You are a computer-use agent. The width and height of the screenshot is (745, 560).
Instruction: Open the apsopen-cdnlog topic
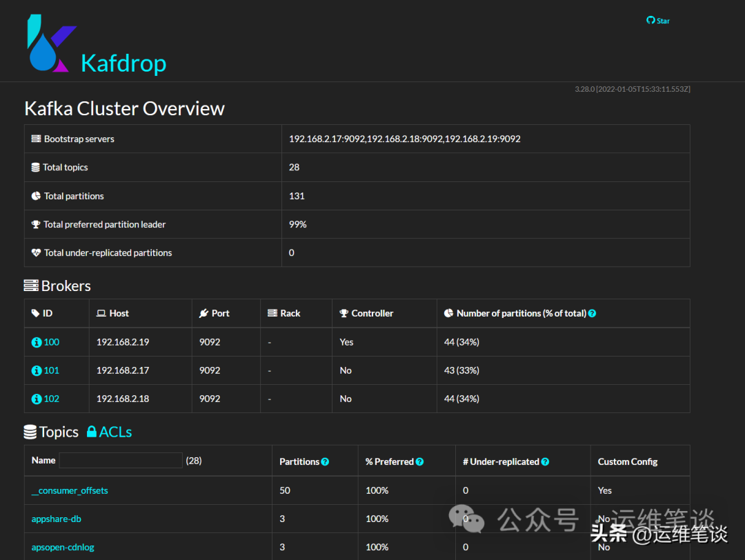point(63,547)
